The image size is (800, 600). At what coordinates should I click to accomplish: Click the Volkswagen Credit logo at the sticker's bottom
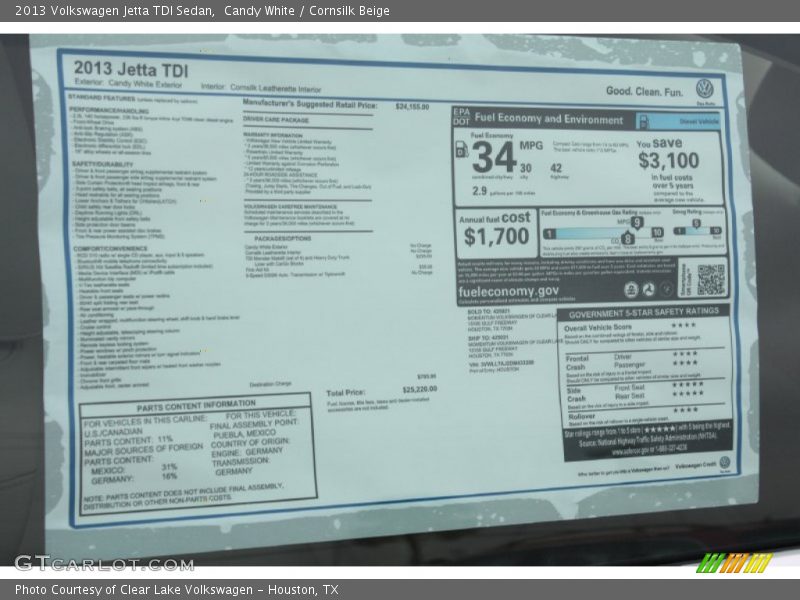[724, 463]
